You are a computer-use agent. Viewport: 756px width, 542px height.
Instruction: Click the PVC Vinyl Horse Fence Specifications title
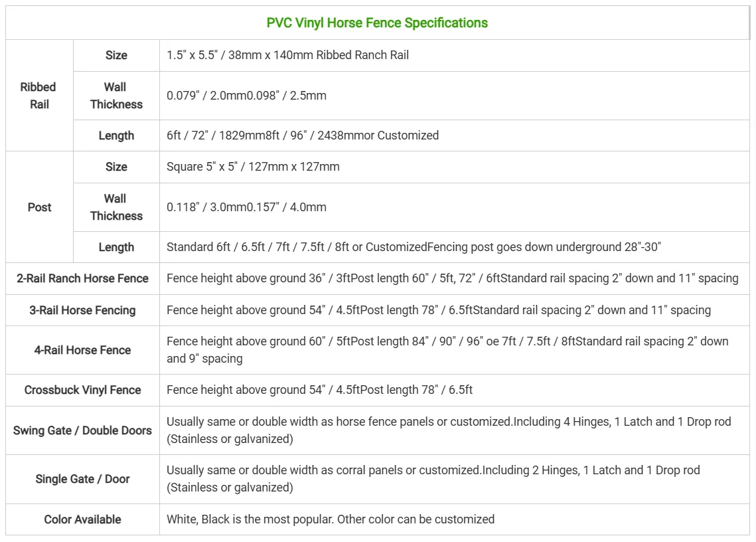point(377,23)
